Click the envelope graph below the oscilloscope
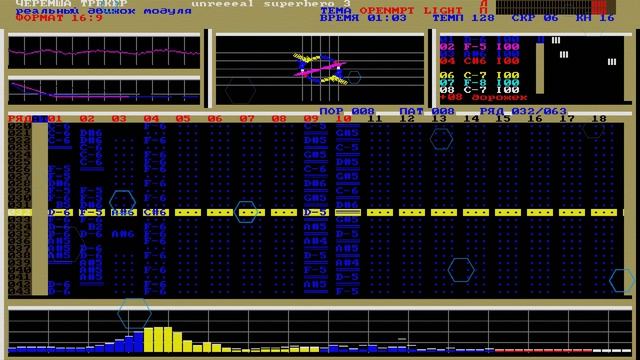 point(104,92)
